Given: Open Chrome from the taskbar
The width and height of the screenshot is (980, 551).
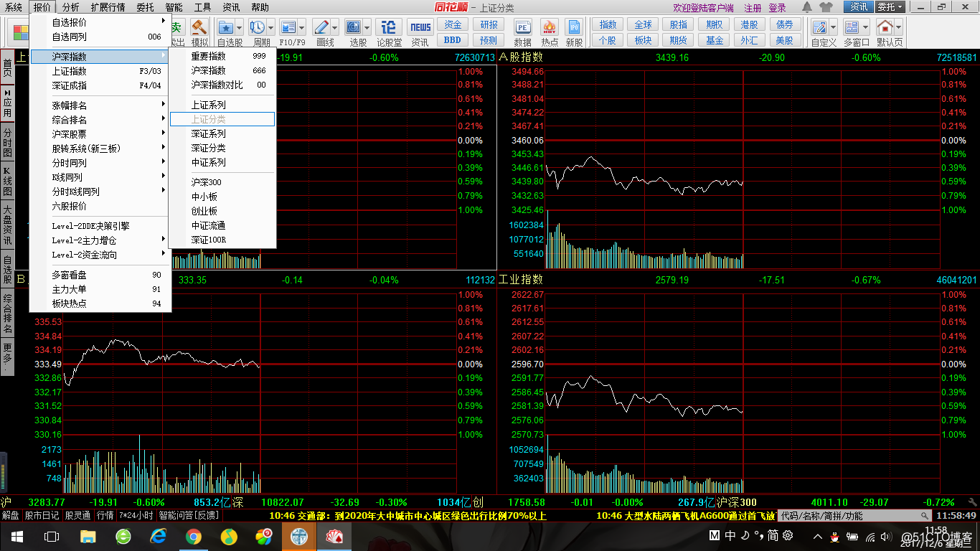Looking at the screenshot, I should [x=193, y=536].
